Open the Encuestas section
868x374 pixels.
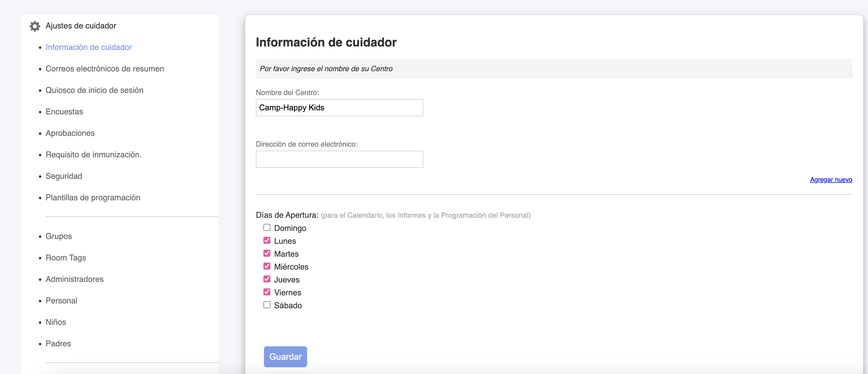coord(64,112)
